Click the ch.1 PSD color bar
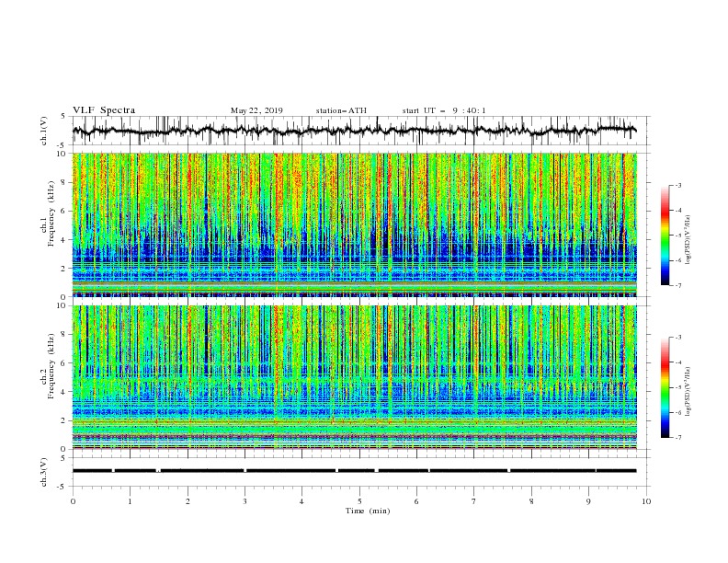 (665, 235)
